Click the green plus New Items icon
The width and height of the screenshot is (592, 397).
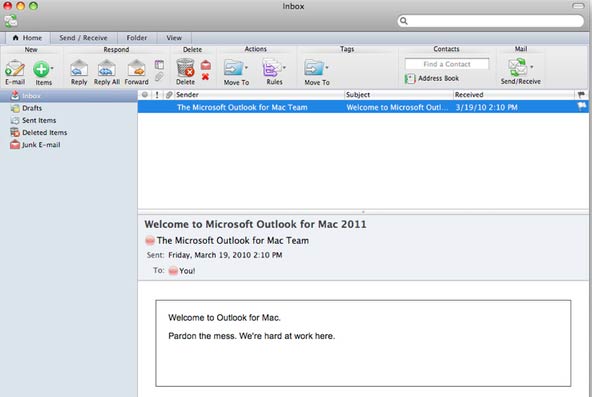(x=41, y=69)
